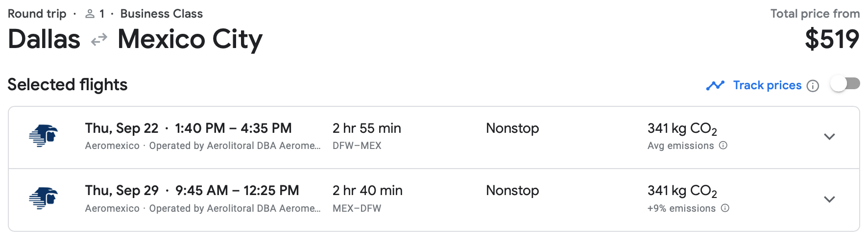868x247 pixels.
Task: Click the Business Class label
Action: pyautogui.click(x=162, y=14)
